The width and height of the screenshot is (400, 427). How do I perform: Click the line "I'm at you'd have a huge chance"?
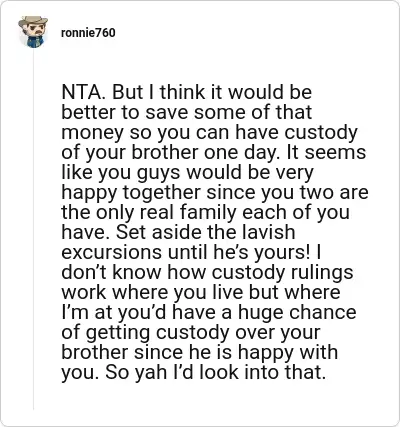(209, 312)
